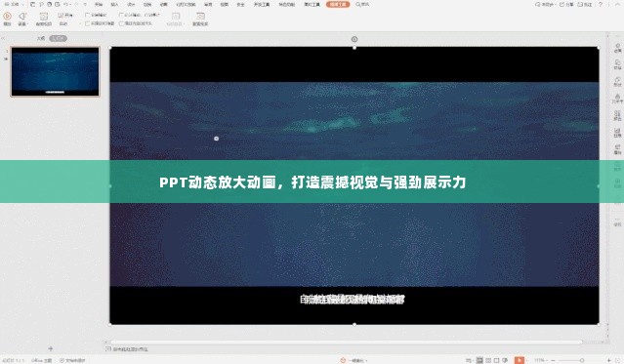
Task: Open the Video Cover dropdown
Action: 175,19
